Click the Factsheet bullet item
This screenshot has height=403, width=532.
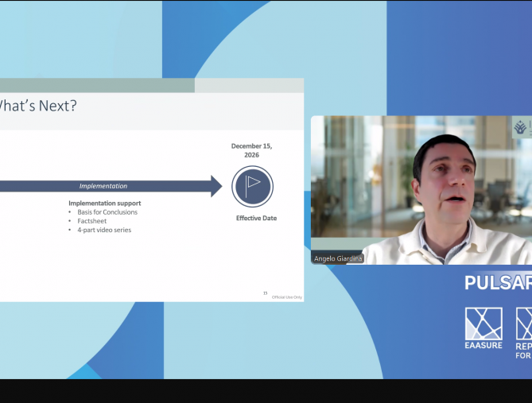point(91,221)
